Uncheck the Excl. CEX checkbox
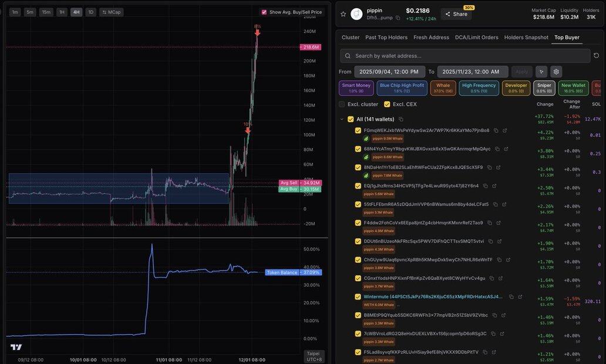Viewport: 606px width, 364px height. coord(387,104)
